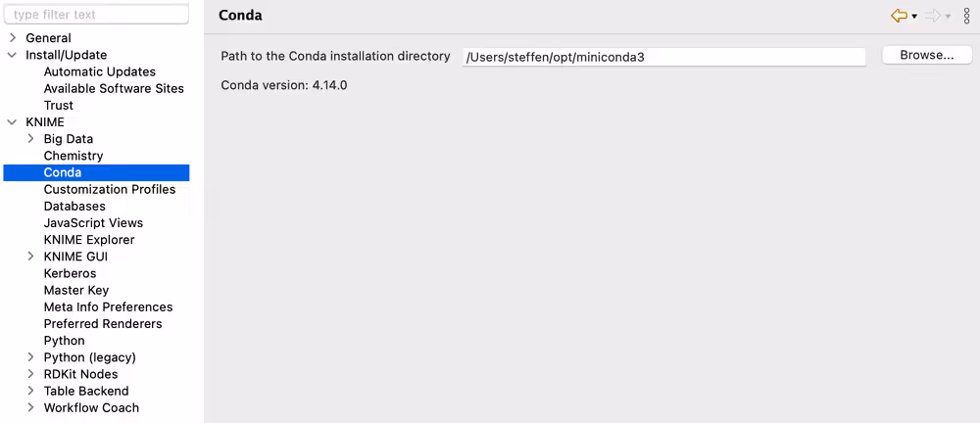Open the Master Key preferences
980x423 pixels.
click(76, 290)
